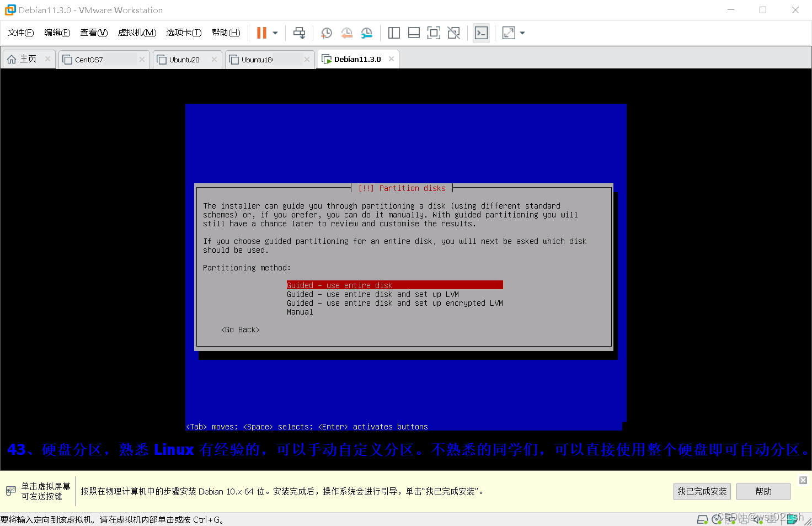Screen dimensions: 812x526
Task: Select 'Guided - use entire disk' option
Action: tap(394, 285)
